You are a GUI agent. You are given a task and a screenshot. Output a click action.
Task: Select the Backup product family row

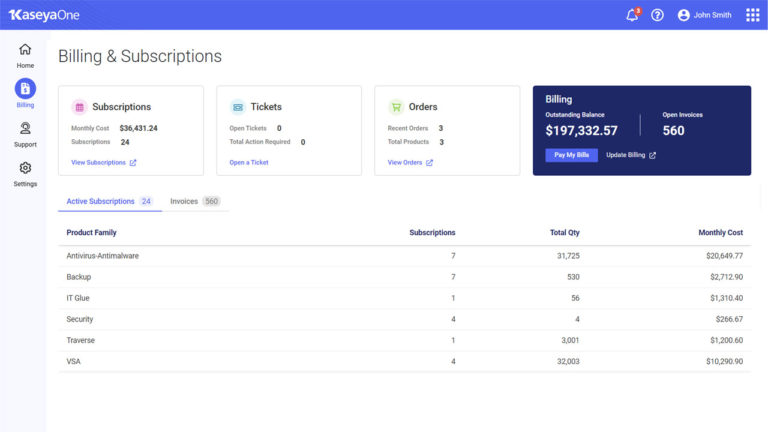coord(405,277)
